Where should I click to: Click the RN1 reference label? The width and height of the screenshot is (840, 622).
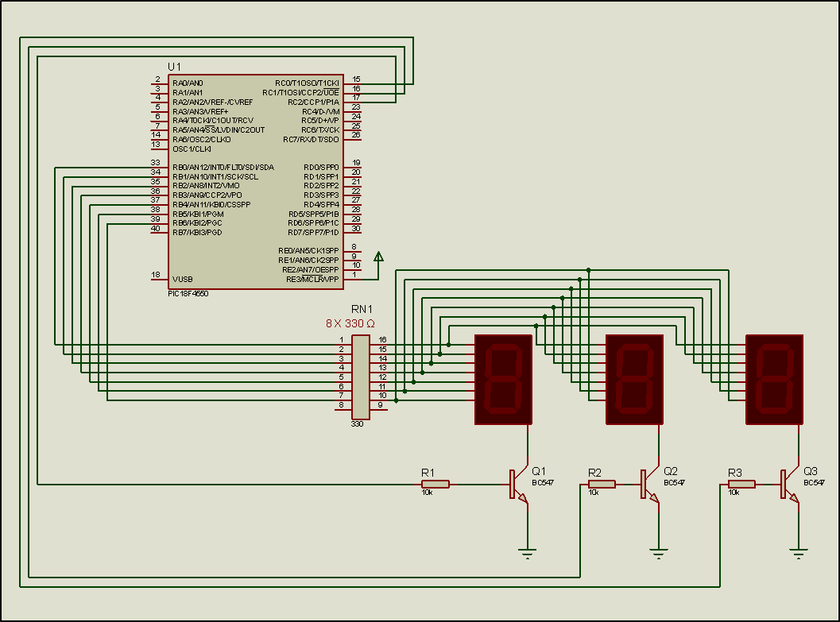click(x=362, y=310)
